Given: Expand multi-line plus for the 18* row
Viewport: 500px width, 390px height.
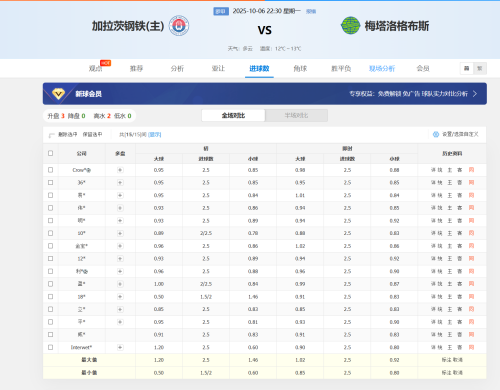Looking at the screenshot, I should click(120, 297).
